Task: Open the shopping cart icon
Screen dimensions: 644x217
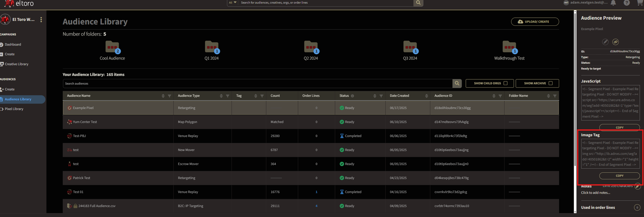Action: [x=640, y=3]
